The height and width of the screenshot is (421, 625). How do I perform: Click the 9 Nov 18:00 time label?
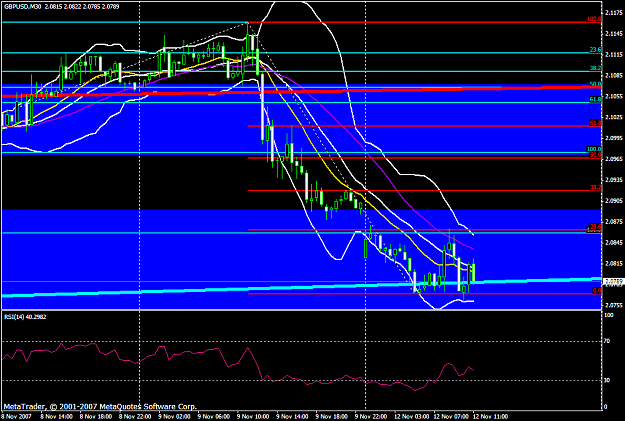tap(332, 417)
